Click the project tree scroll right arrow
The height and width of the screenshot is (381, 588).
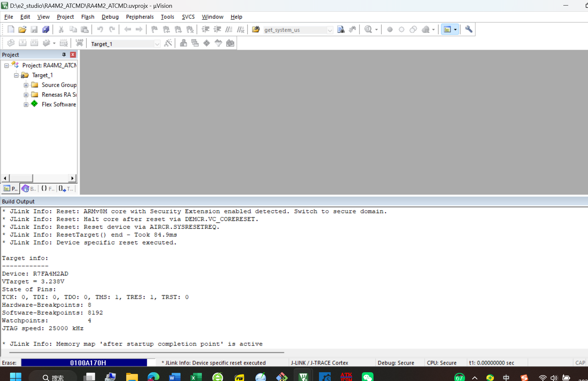click(x=73, y=178)
